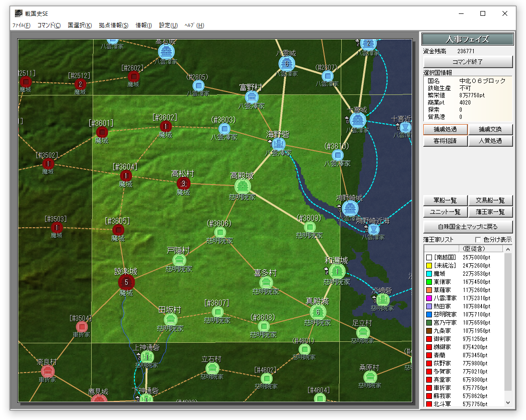Click the 鴻野崎城 blue castle icon
The image size is (526, 420).
point(350,208)
